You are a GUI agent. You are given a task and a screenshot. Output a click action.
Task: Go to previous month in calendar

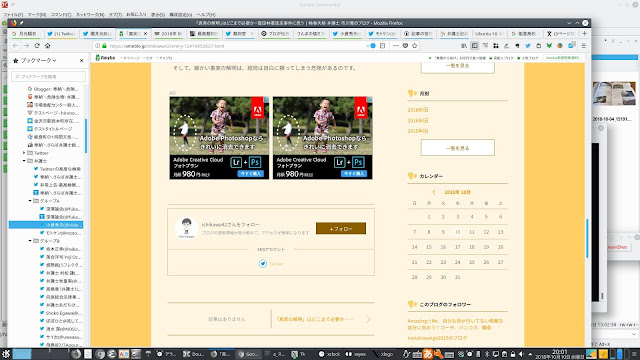pos(433,192)
